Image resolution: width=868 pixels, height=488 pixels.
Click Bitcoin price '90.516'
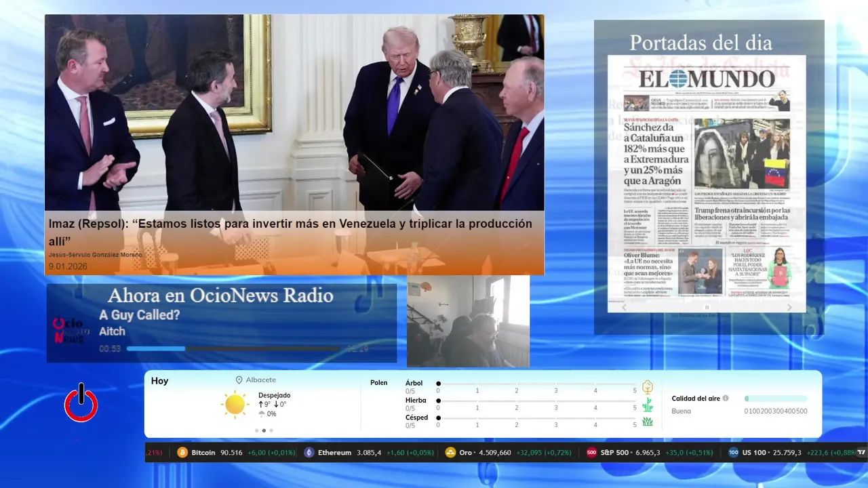tap(231, 453)
